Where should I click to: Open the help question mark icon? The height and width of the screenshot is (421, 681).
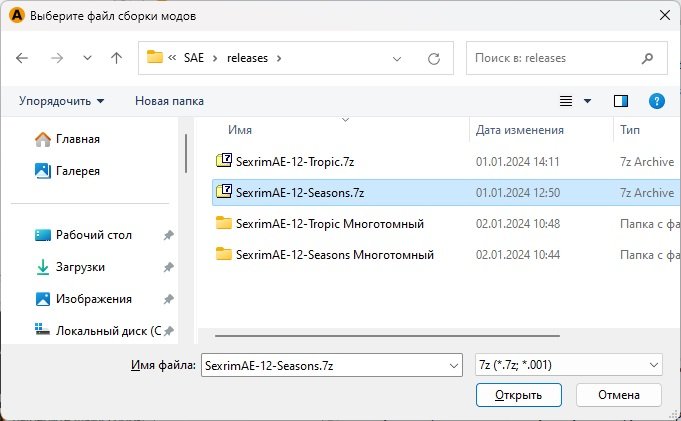point(657,101)
